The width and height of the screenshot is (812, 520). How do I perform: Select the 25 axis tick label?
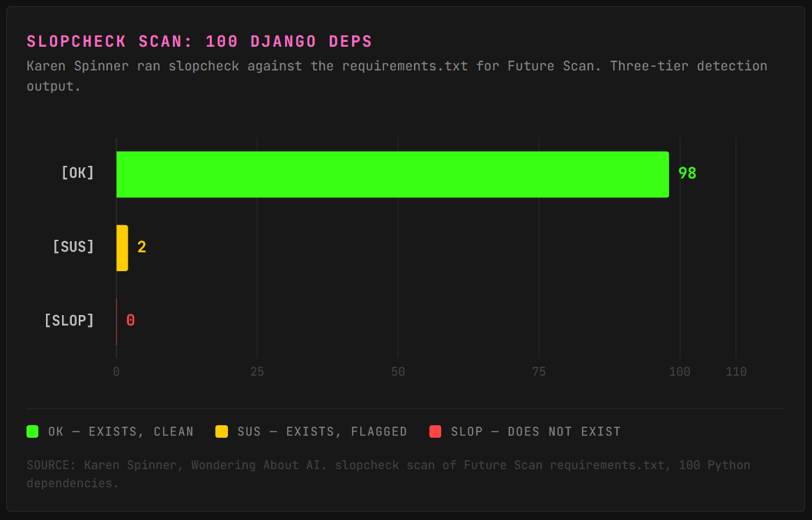click(257, 372)
